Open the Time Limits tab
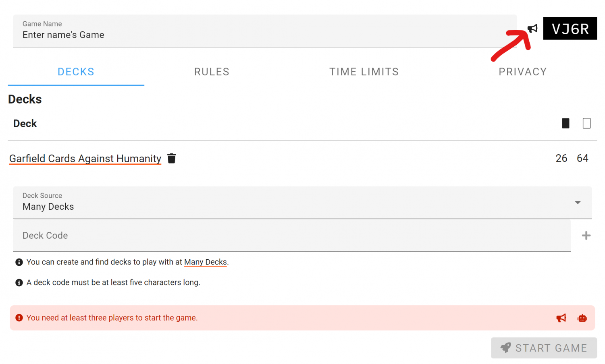Viewport: 605px width, 364px height. tap(364, 72)
